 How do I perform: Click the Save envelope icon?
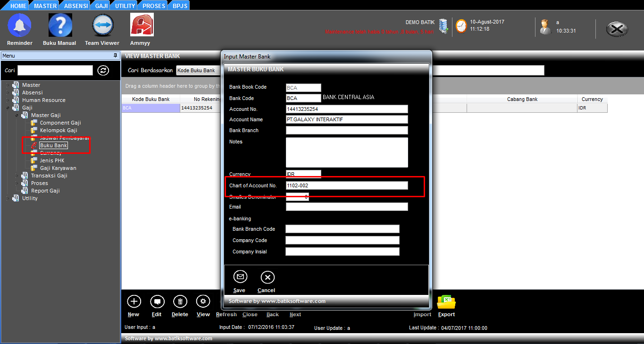click(x=240, y=277)
